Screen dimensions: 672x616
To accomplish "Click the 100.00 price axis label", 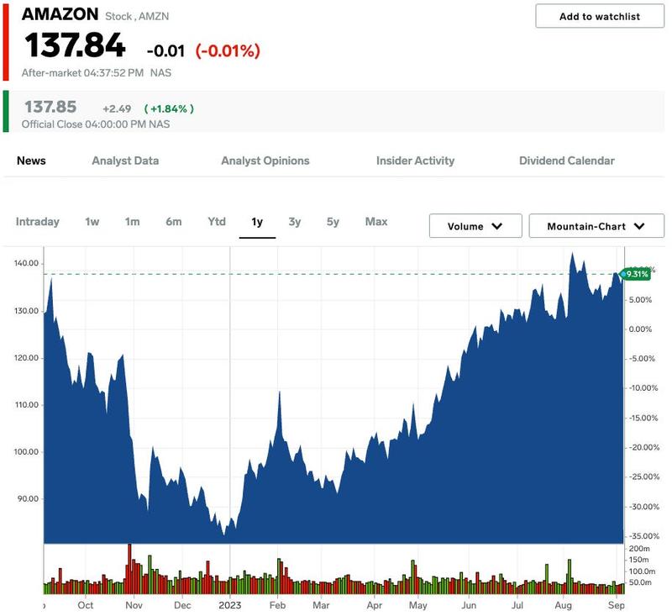I will [x=26, y=452].
